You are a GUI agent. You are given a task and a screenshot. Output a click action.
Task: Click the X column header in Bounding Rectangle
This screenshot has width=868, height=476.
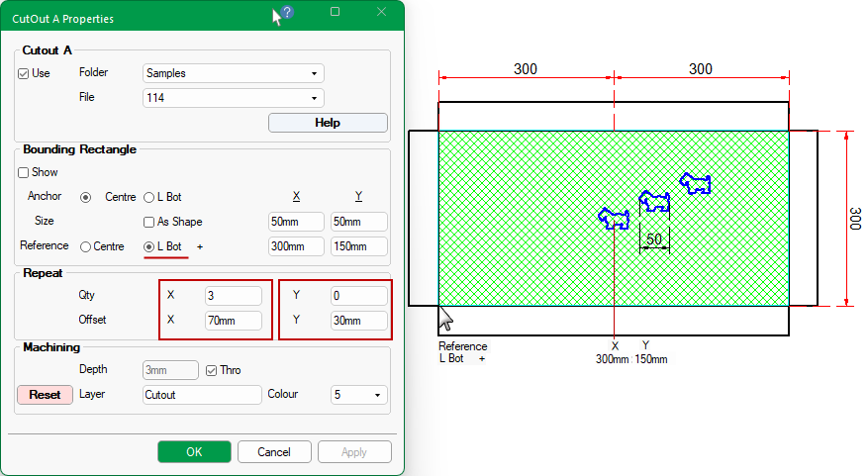tap(296, 197)
